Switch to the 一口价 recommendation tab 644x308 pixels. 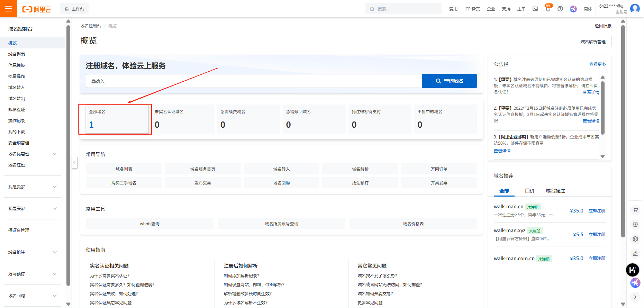pos(527,191)
